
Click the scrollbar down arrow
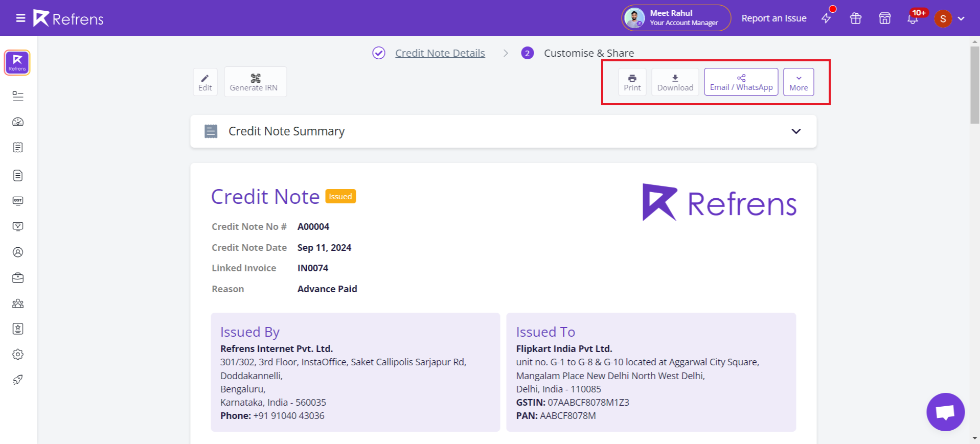(x=975, y=438)
